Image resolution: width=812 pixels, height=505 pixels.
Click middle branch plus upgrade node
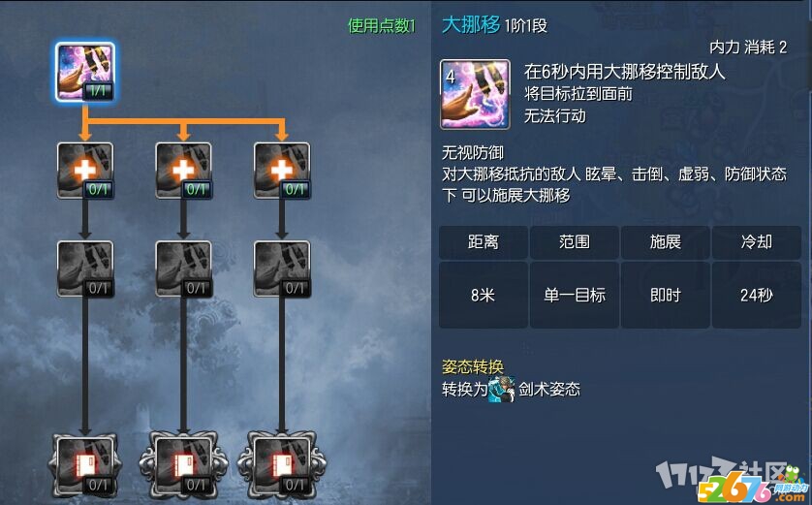pos(183,171)
